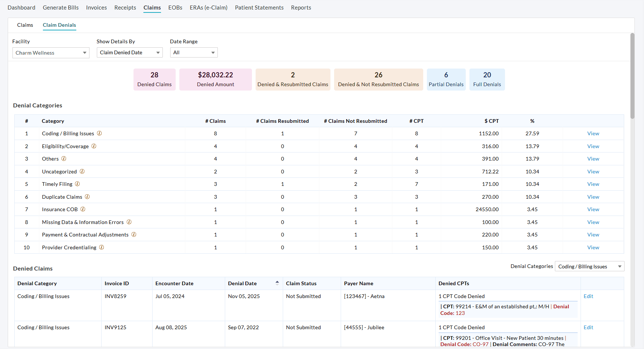644x349 pixels.
Task: View info for the Others category
Action: tap(64, 158)
